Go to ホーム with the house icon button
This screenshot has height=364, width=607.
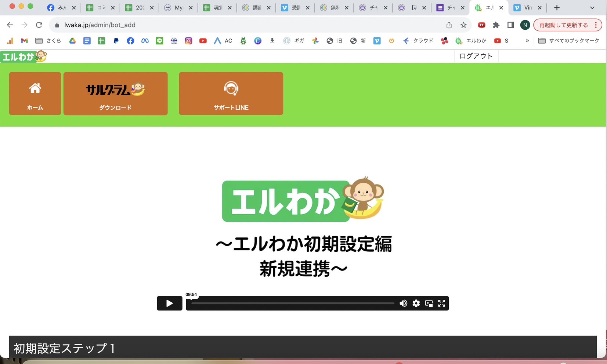point(35,94)
